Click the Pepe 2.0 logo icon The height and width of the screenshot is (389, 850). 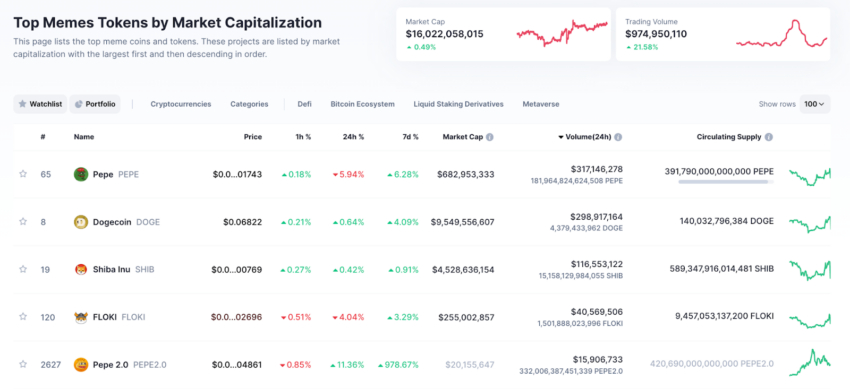[80, 365]
